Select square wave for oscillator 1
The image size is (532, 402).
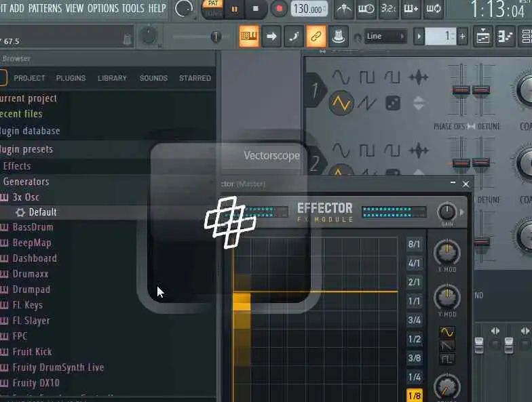pos(366,77)
